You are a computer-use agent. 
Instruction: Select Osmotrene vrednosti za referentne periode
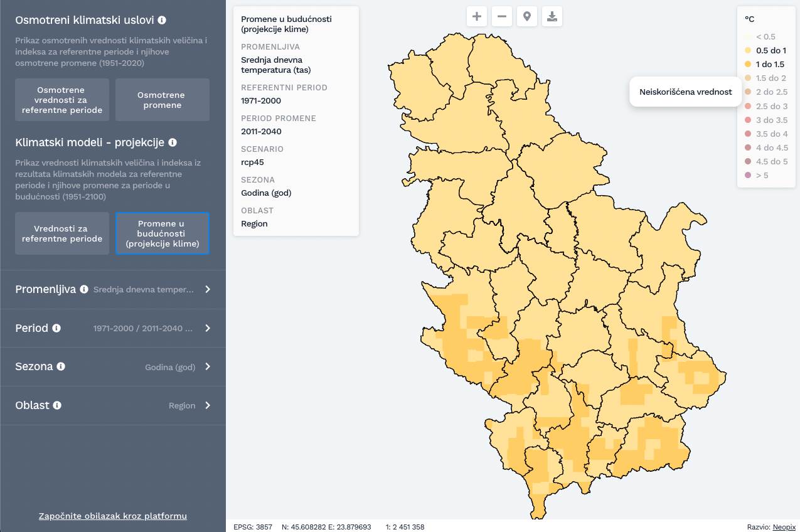point(62,100)
